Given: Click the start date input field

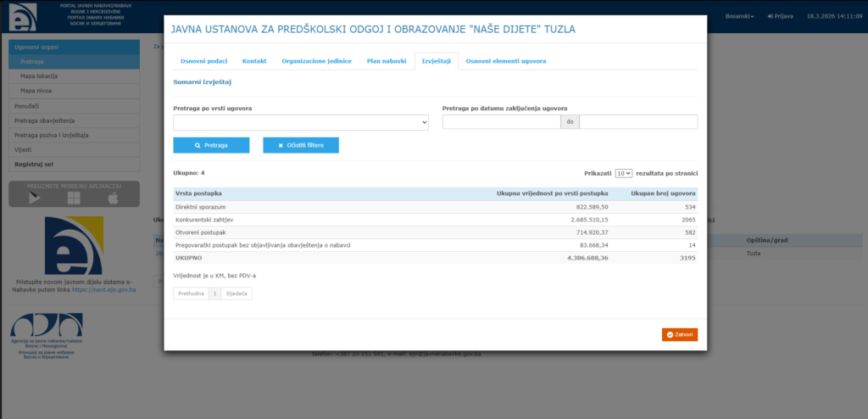Looking at the screenshot, I should 501,122.
